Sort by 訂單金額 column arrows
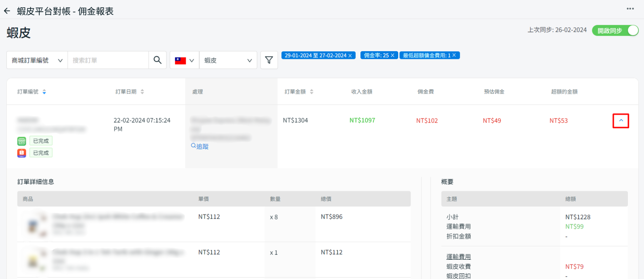The image size is (644, 279). coord(311,92)
